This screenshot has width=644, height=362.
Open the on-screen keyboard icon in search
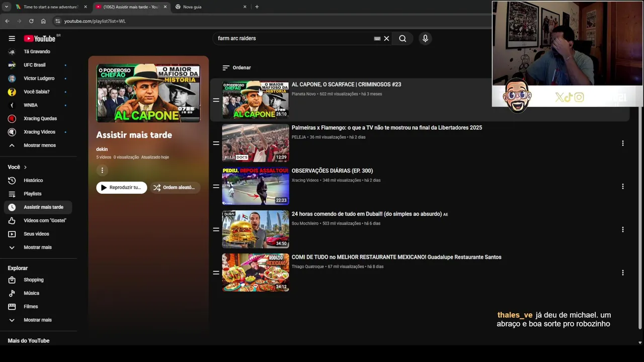[377, 38]
